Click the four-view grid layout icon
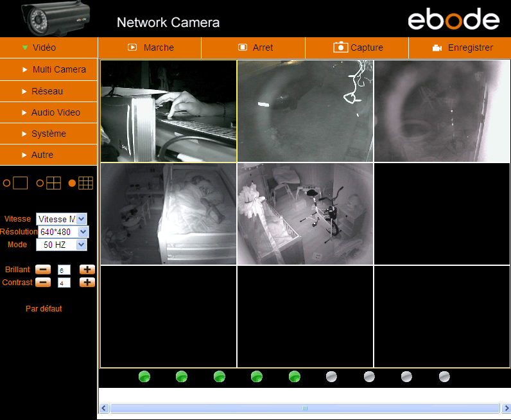 tap(53, 183)
